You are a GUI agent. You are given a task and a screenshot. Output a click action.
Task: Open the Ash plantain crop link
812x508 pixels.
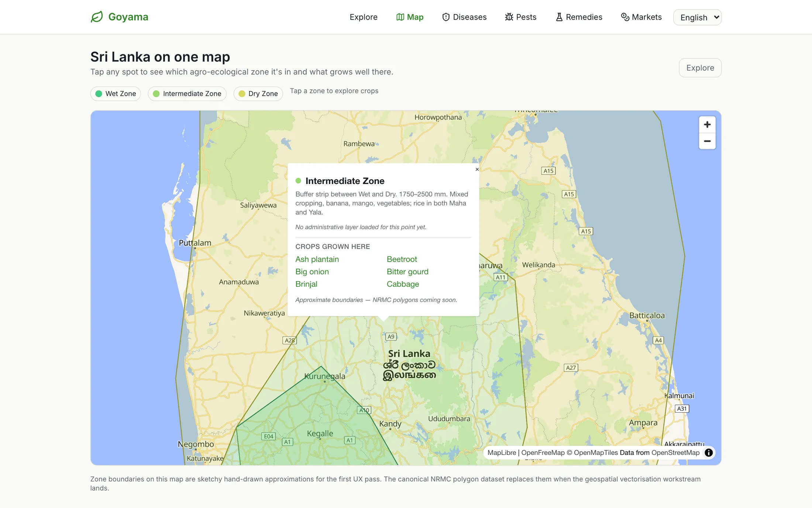317,259
